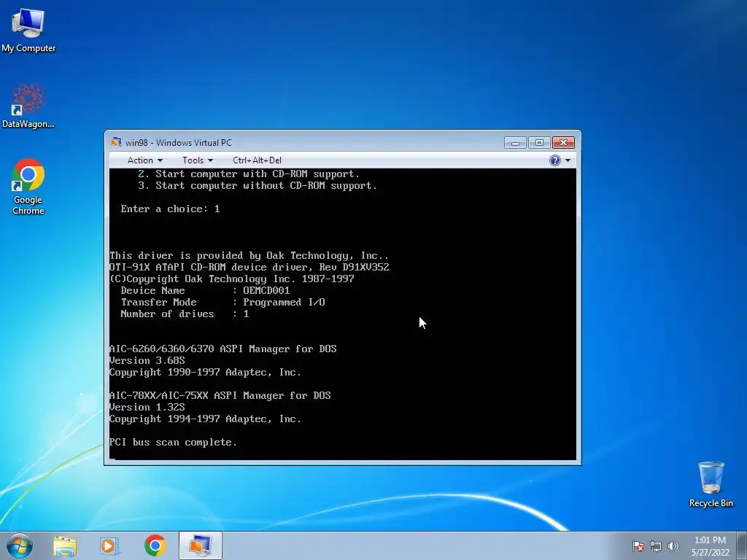Select Windows Virtual PC taskbar button

[201, 545]
